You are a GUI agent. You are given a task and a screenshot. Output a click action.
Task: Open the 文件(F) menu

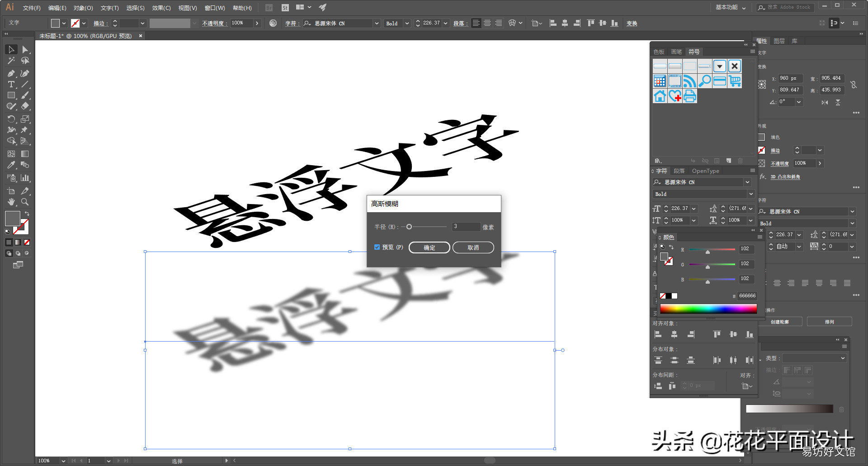pos(32,8)
